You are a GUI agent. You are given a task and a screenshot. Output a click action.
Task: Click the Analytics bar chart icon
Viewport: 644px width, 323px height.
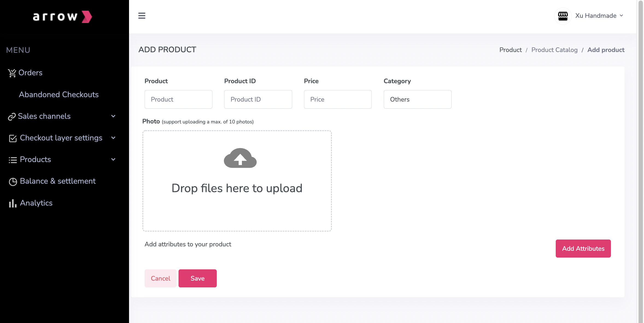(13, 203)
